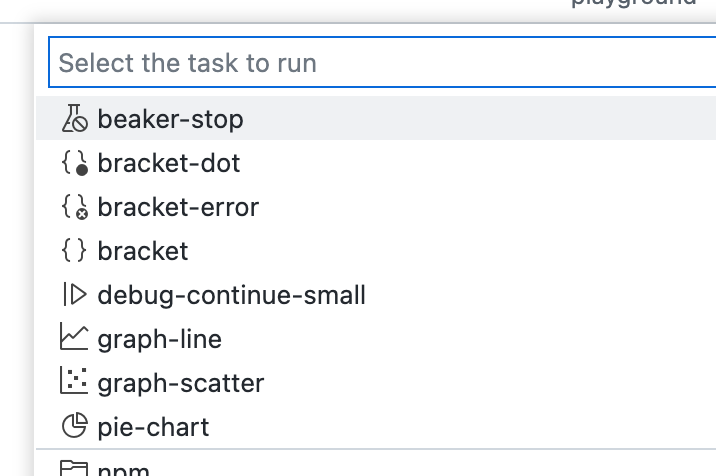Open the npm task group
716x476 pixels.
(124, 469)
